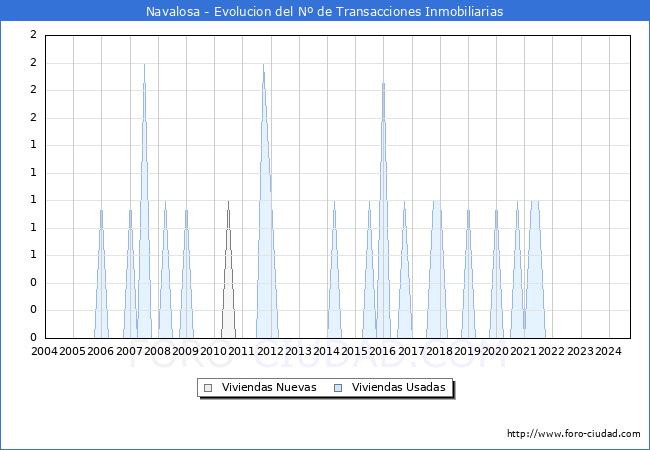Click the 2010 x-axis label
This screenshot has height=450, width=650.
click(213, 351)
